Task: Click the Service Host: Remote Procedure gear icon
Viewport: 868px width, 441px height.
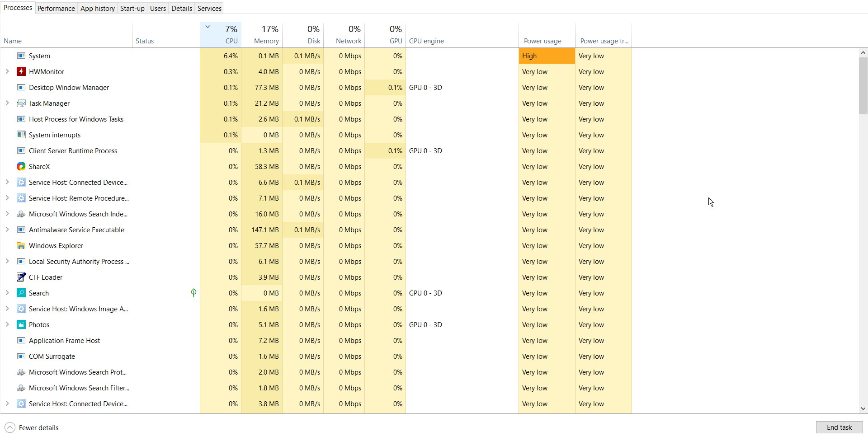Action: [x=21, y=198]
